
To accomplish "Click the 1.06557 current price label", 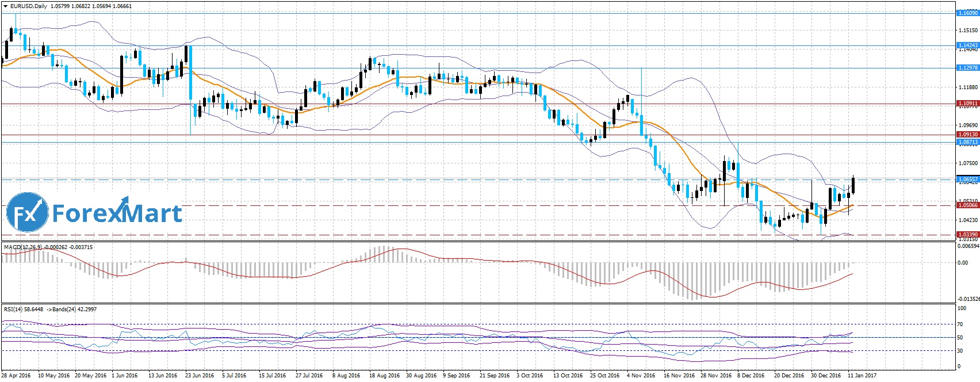I will [967, 179].
